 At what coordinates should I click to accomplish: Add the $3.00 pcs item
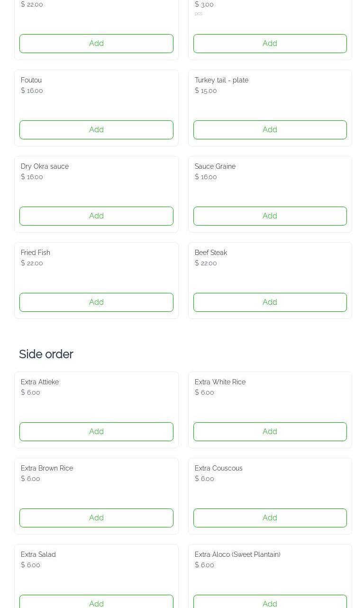pyautogui.click(x=270, y=44)
